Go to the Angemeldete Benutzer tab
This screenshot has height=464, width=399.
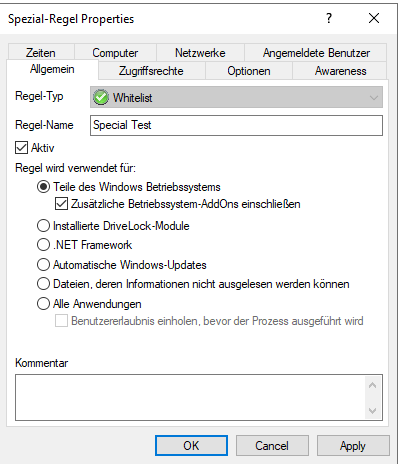316,53
